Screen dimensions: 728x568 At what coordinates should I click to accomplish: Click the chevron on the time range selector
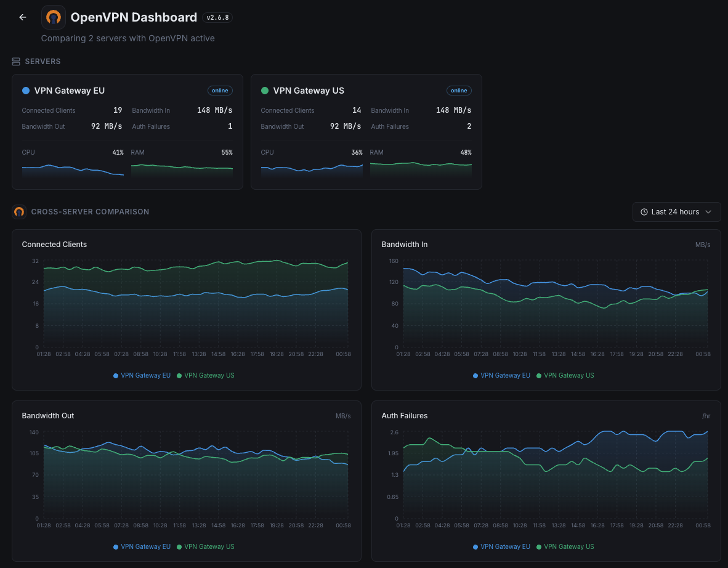point(708,212)
